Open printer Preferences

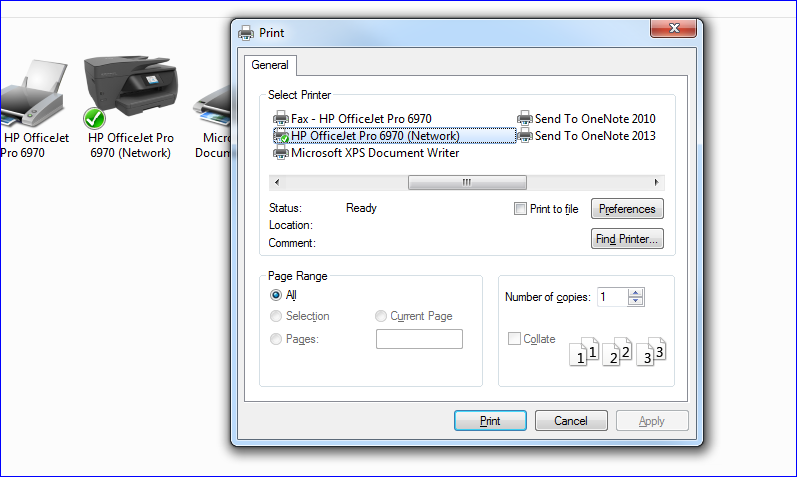pyautogui.click(x=627, y=208)
